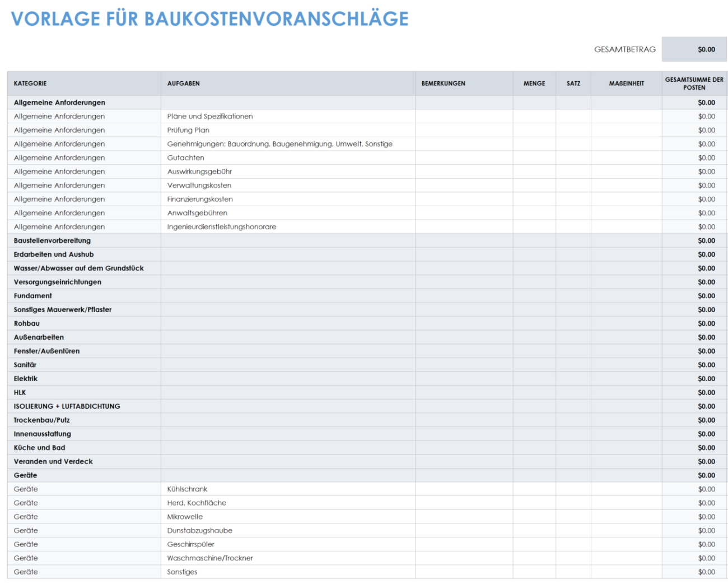Click the Gutachten row task cell
728x584 pixels.
(186, 157)
